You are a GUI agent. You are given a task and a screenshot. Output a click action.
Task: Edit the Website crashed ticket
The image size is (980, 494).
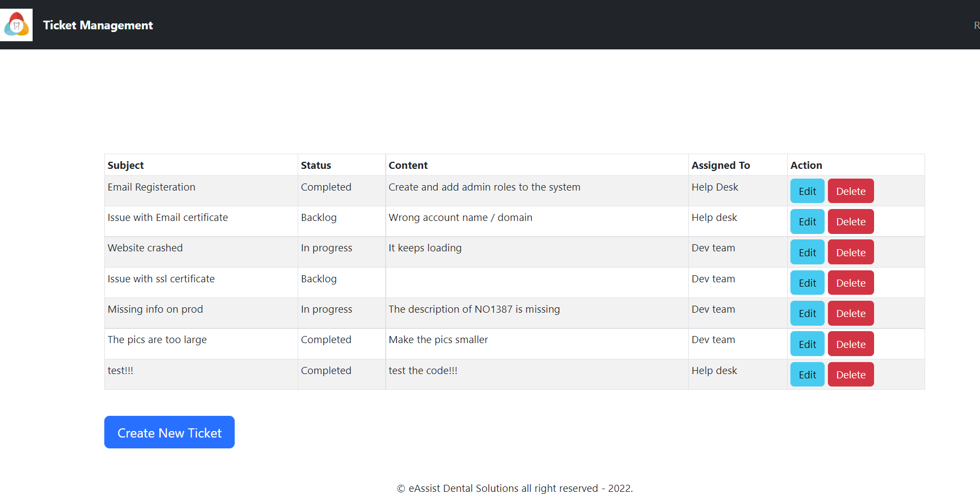click(x=807, y=252)
